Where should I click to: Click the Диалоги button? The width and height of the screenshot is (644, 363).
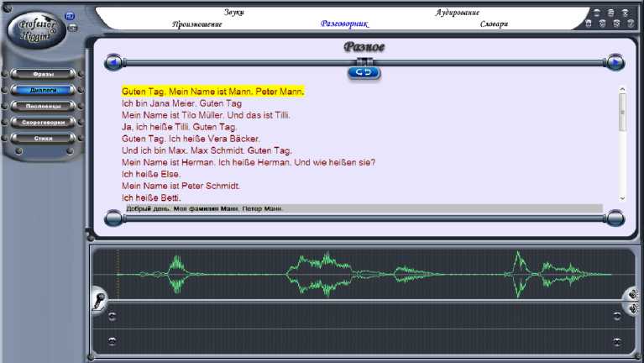43,90
